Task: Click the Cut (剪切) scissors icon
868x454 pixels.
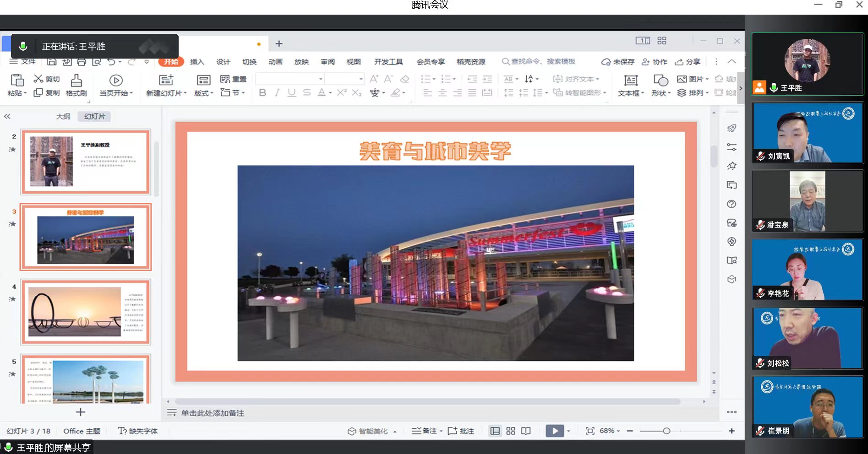Action: (x=38, y=79)
